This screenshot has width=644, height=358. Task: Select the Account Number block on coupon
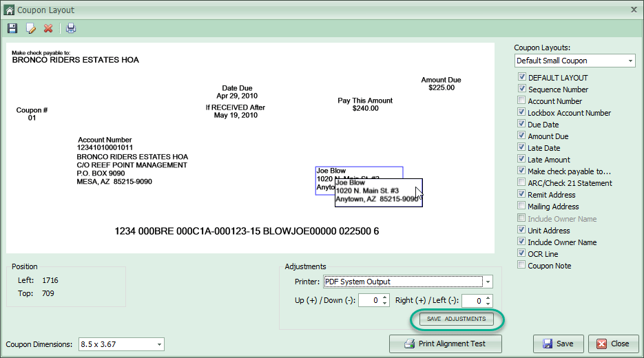coord(105,144)
